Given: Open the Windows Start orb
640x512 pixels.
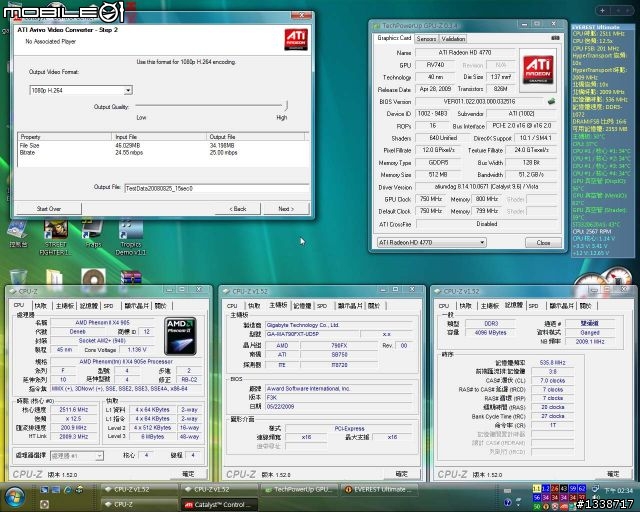Looking at the screenshot, I should tap(15, 497).
